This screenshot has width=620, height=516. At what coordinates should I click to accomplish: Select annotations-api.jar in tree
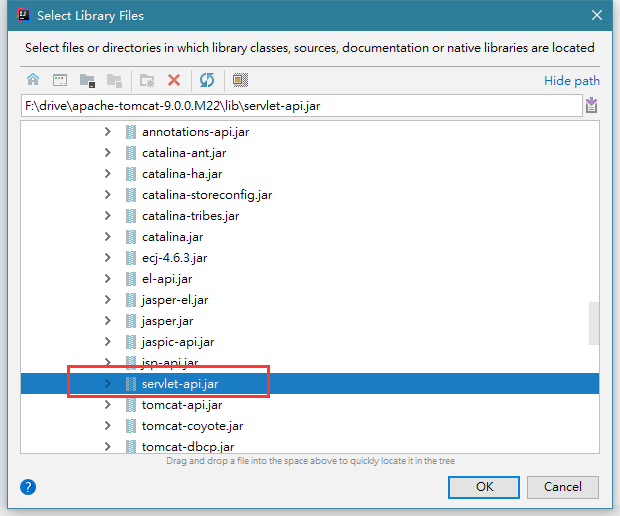pos(195,132)
